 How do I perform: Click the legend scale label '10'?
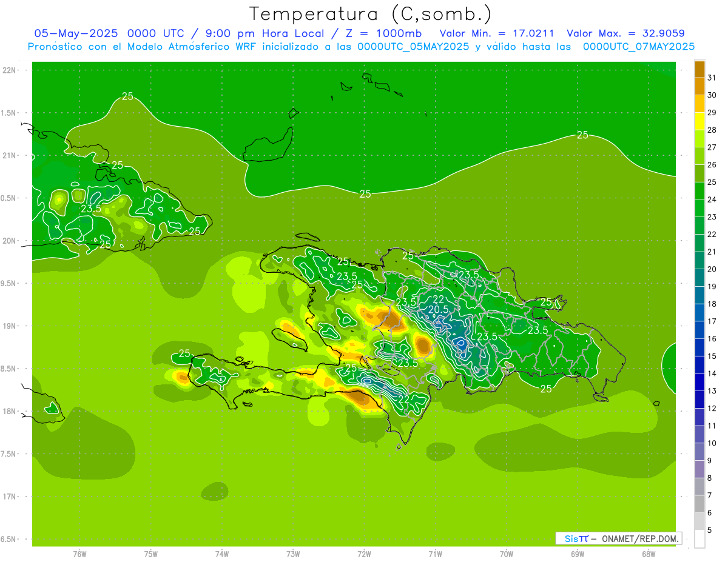(712, 443)
